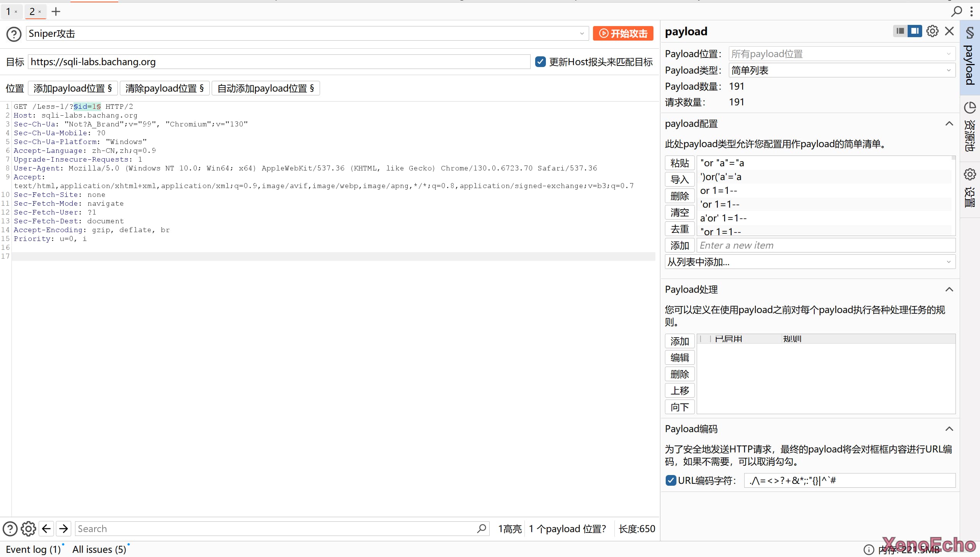Click the forward arrow in bottom search bar
Screen dimensions: 980x557
coord(64,529)
